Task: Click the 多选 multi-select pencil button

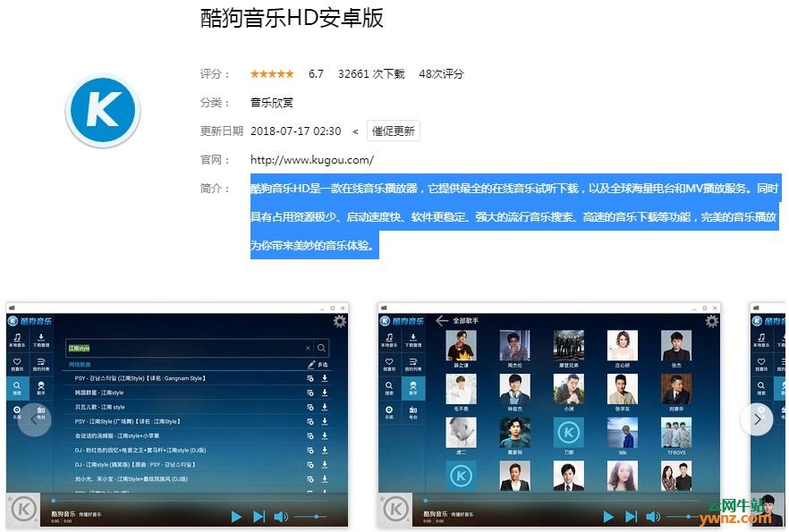Action: pos(318,365)
